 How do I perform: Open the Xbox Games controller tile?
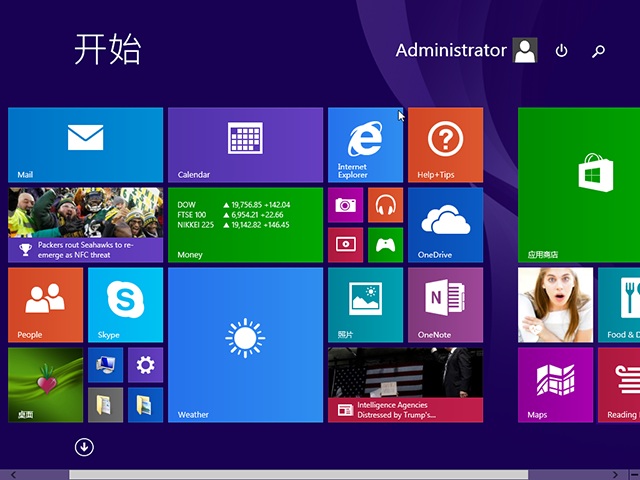(x=385, y=245)
